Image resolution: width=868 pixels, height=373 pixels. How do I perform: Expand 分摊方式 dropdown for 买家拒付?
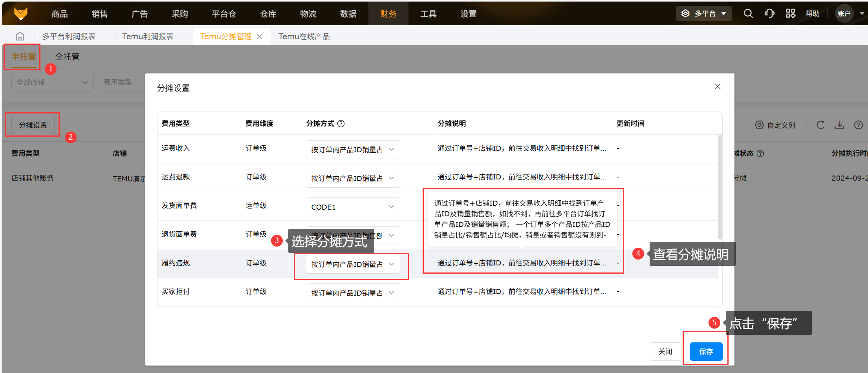(353, 293)
